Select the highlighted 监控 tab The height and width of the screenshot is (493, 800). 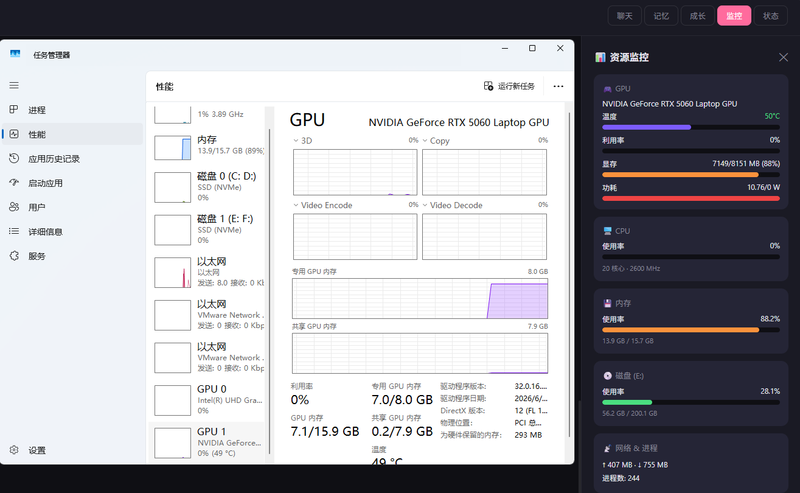[x=734, y=16]
